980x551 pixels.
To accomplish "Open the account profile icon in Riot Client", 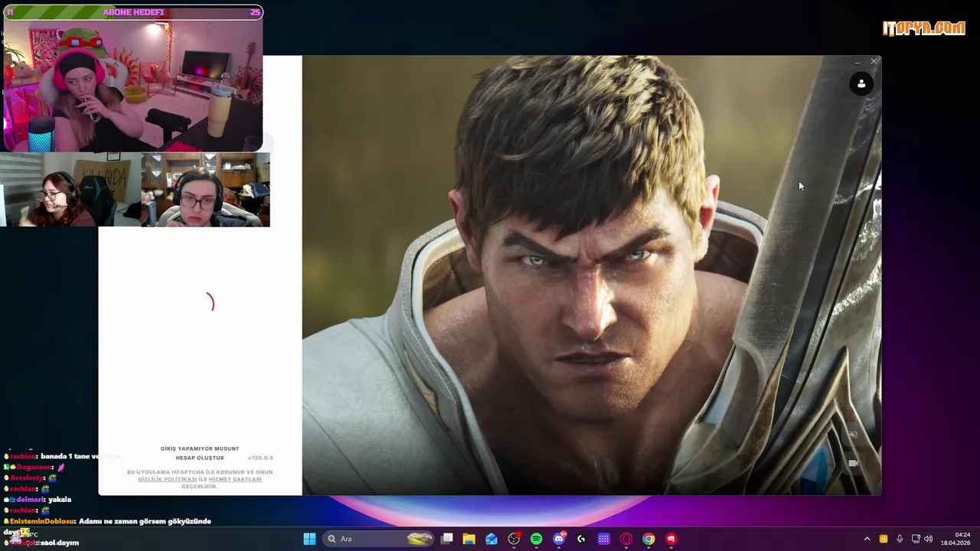I will (861, 84).
